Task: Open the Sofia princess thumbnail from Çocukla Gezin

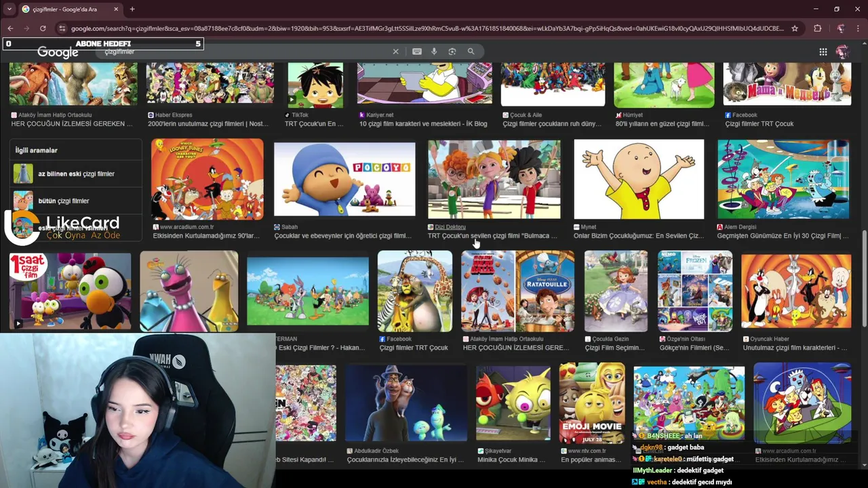Action: click(x=616, y=291)
